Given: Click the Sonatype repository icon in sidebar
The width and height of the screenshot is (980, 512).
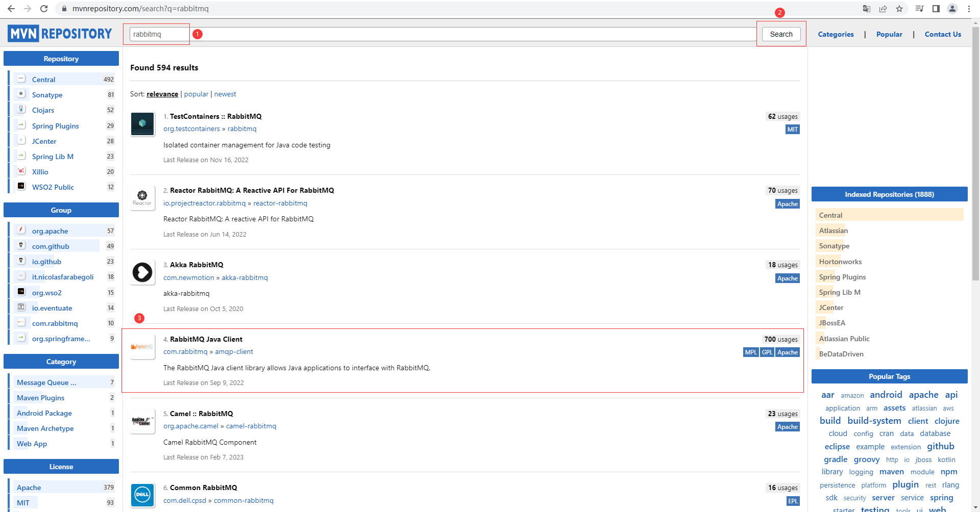Looking at the screenshot, I should pos(21,94).
